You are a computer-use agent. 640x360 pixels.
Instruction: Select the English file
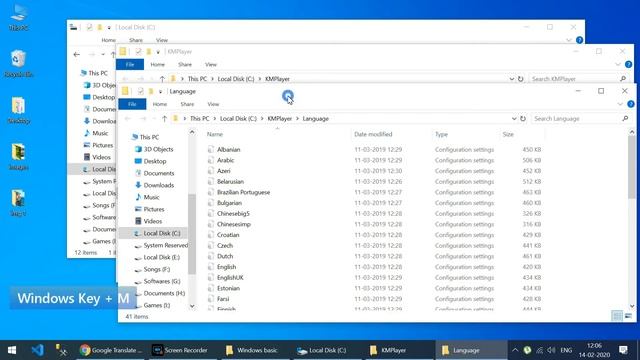tap(227, 267)
